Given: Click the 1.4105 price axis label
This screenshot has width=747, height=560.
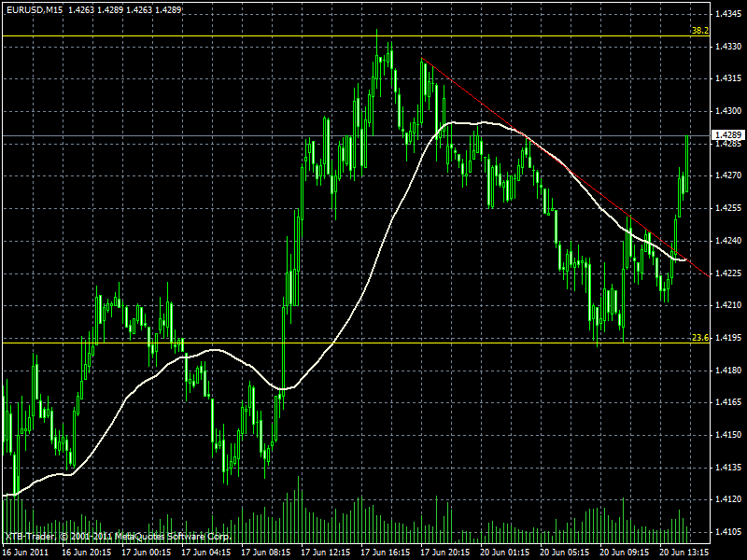Looking at the screenshot, I should coord(728,532).
